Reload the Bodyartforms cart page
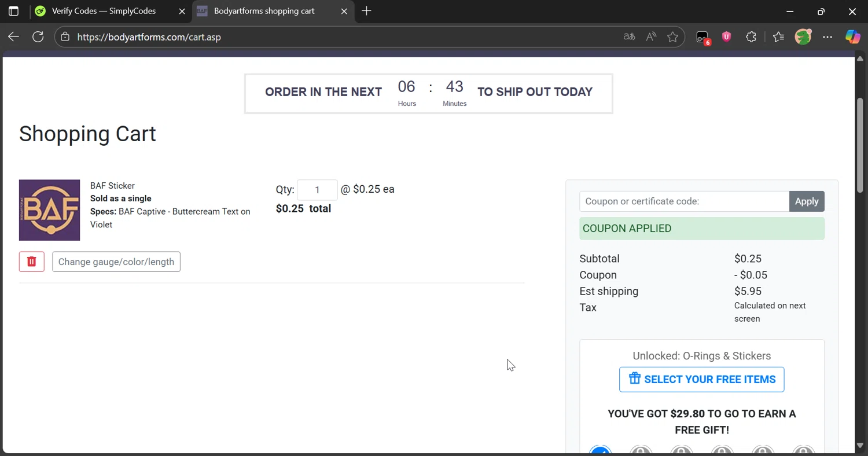Image resolution: width=868 pixels, height=456 pixels. point(38,37)
